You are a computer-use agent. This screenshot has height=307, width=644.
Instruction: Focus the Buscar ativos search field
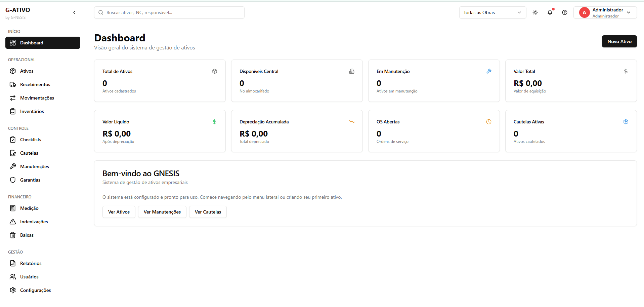click(x=169, y=12)
